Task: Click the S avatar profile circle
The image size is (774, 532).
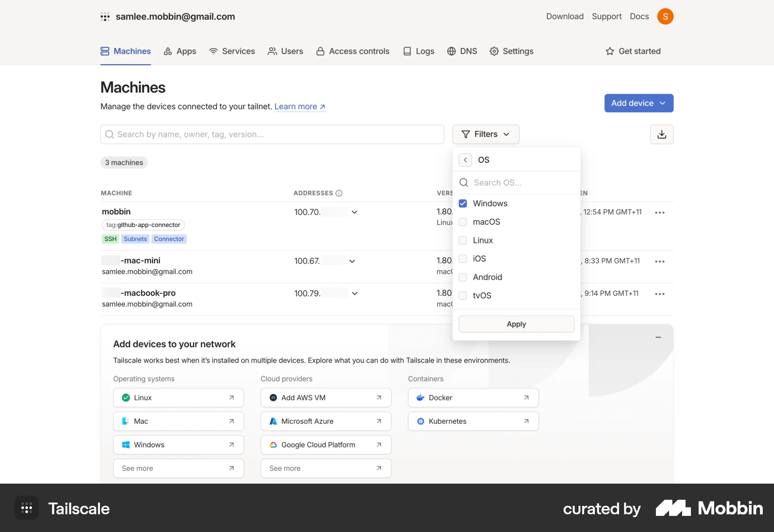Action: pyautogui.click(x=666, y=17)
